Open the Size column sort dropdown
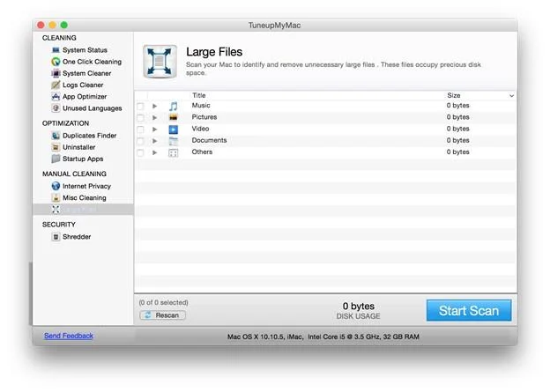 point(511,95)
